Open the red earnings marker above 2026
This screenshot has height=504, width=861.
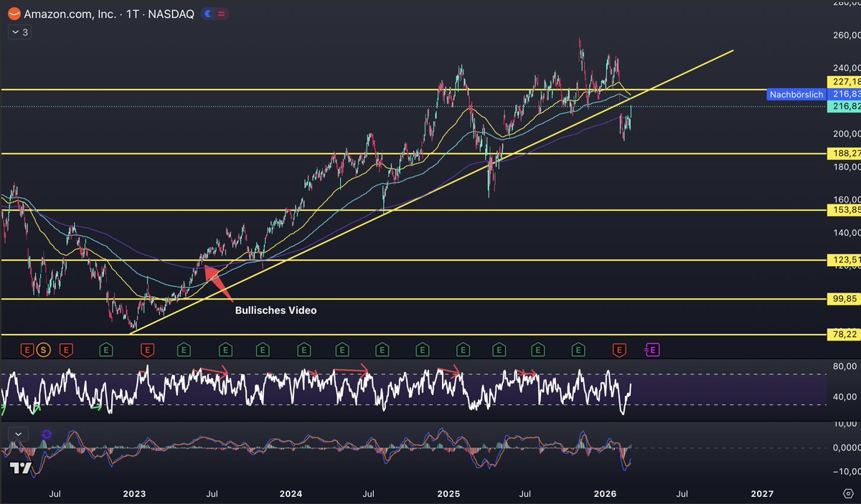point(618,350)
